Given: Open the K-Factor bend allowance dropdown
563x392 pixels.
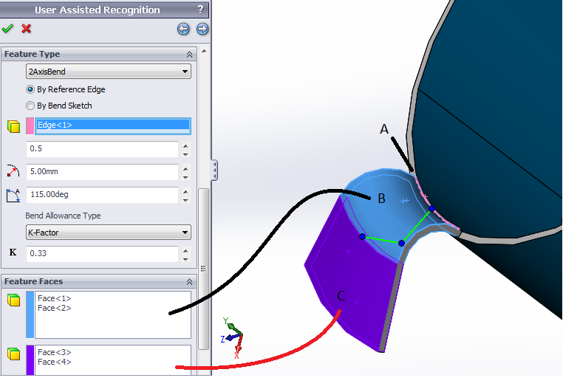Looking at the screenshot, I should (x=108, y=233).
